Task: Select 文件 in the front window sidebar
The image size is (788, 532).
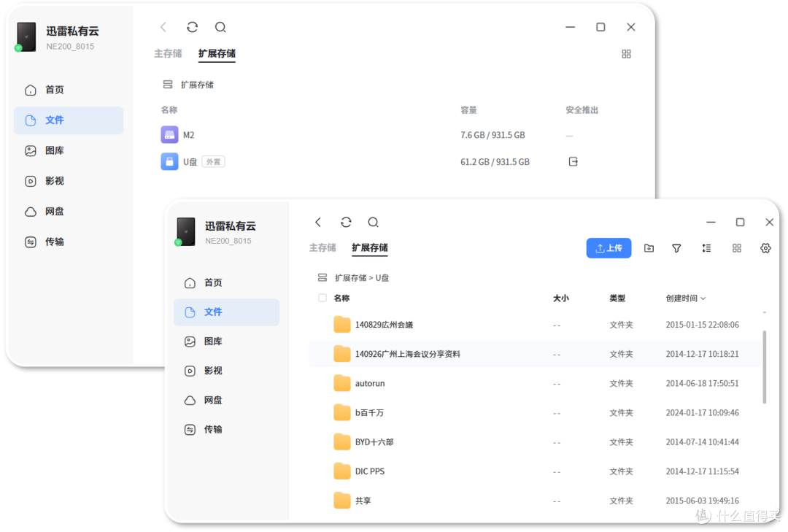Action: tap(227, 312)
